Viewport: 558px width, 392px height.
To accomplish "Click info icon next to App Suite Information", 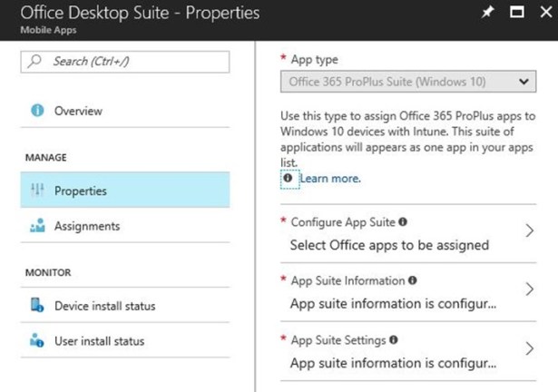I will coord(412,281).
